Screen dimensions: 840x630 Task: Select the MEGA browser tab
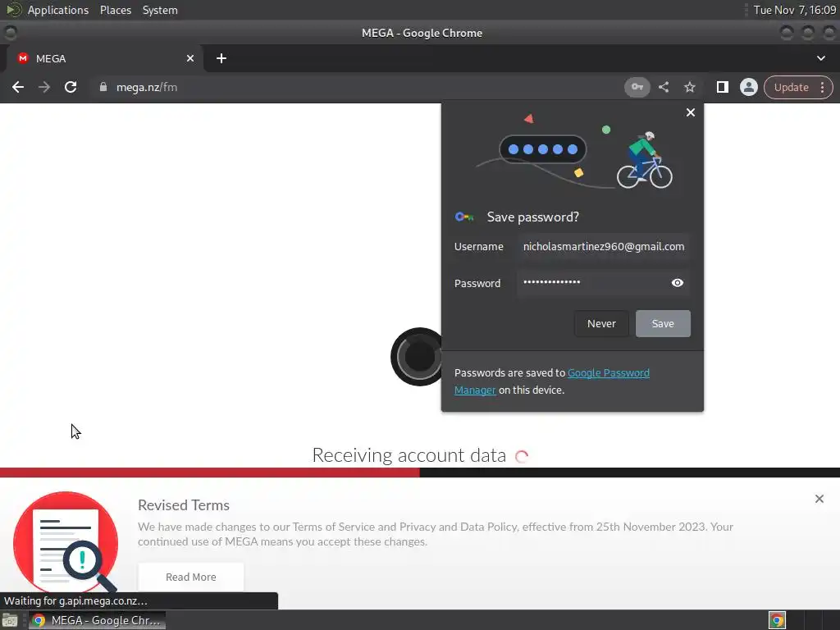tap(105, 58)
